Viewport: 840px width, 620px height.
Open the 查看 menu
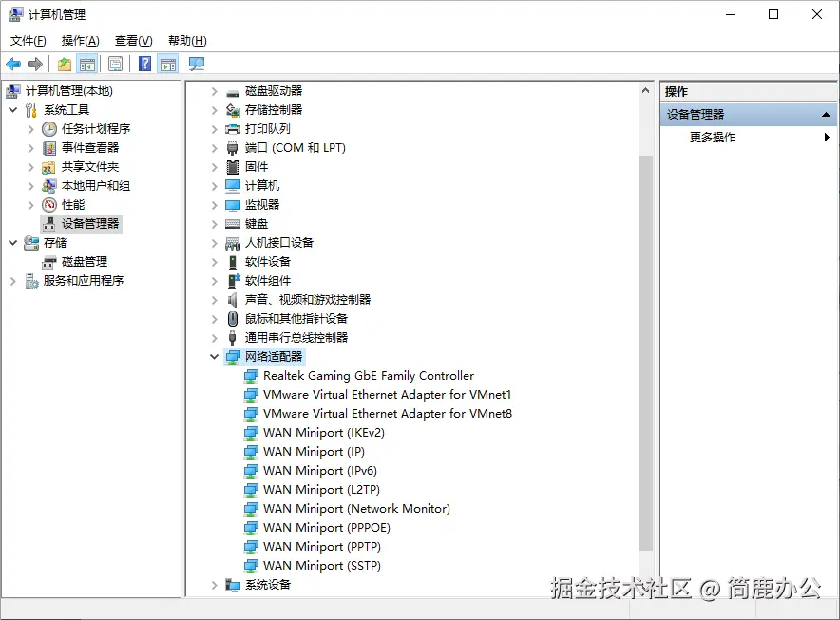[x=132, y=41]
